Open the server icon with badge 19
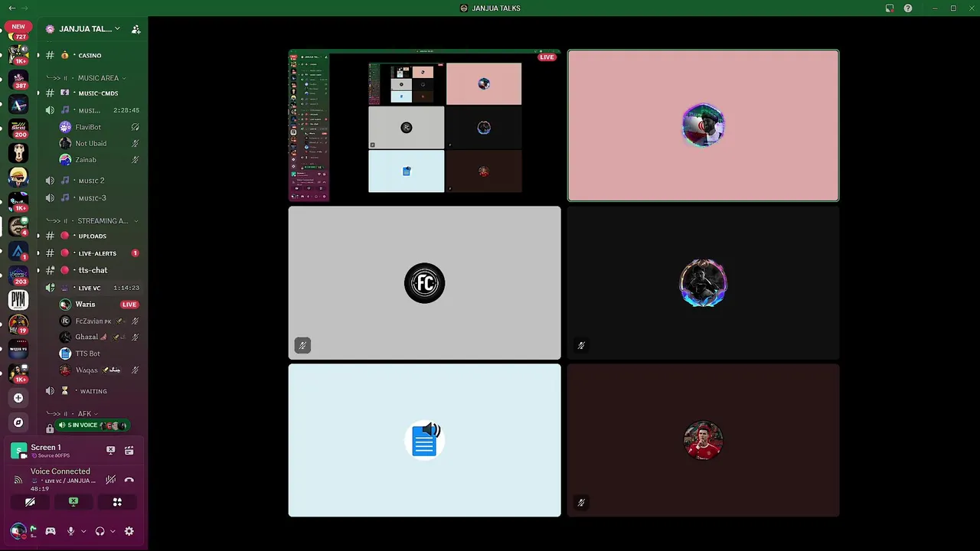Viewport: 980px width, 551px height. click(x=18, y=324)
